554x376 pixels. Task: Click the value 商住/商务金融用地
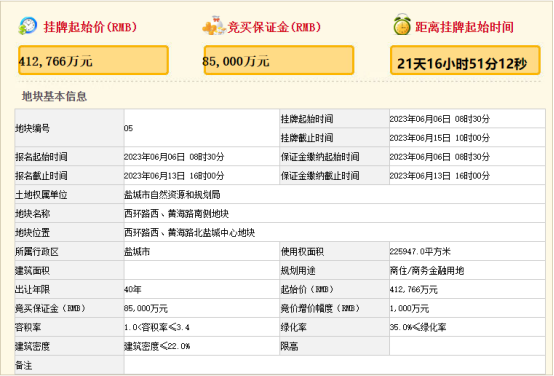(x=427, y=271)
